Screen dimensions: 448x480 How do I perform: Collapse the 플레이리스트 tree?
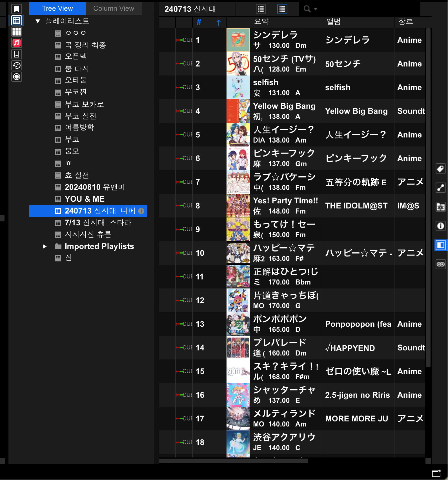click(38, 21)
